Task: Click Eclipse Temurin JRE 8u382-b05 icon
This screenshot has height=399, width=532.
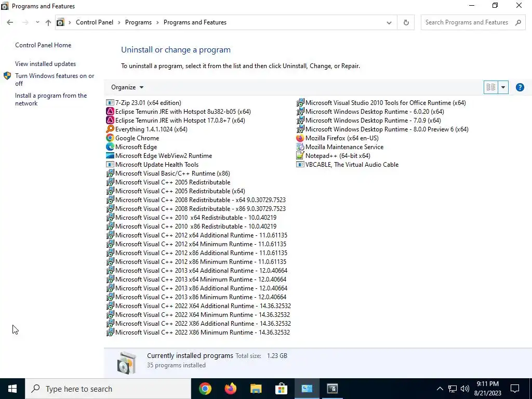Action: [110, 111]
